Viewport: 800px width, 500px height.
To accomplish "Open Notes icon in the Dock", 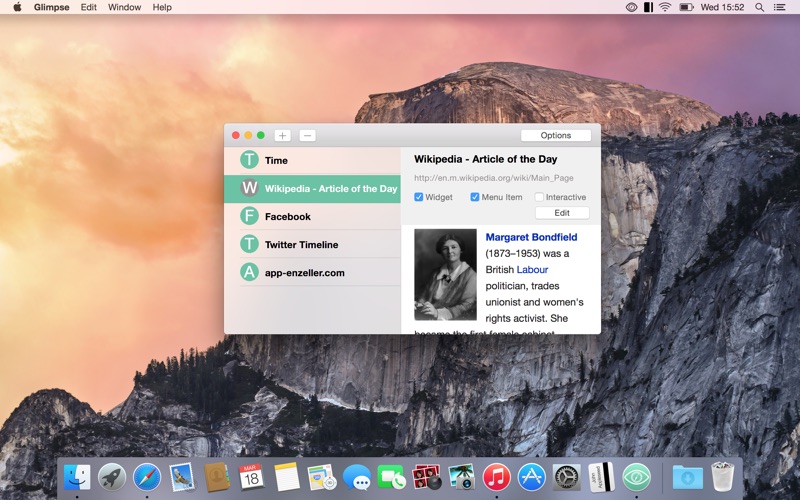I will point(287,478).
